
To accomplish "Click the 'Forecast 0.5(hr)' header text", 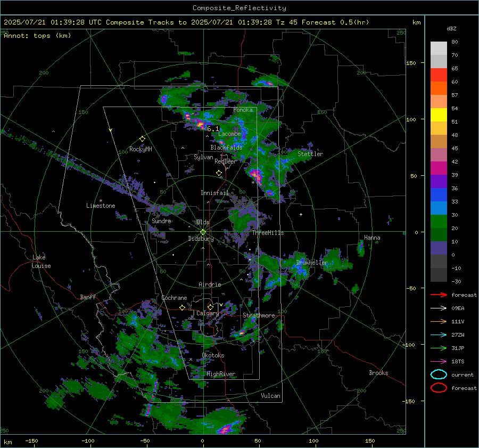I will (x=335, y=22).
